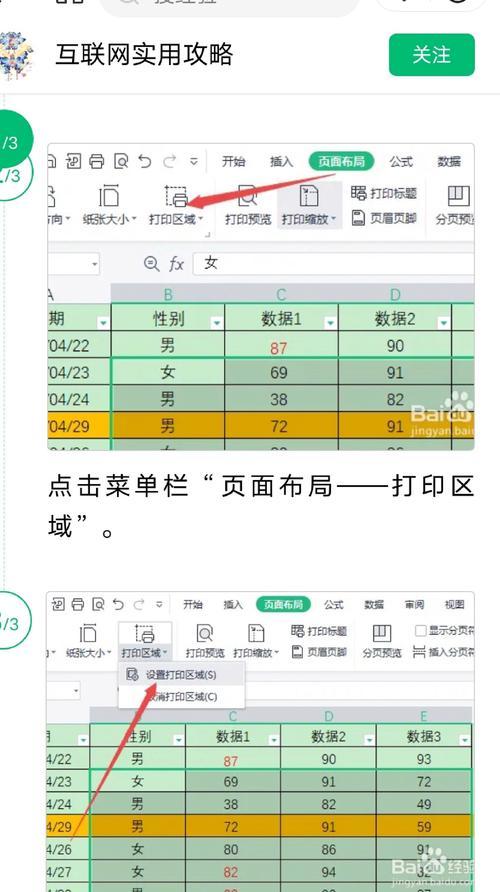Select the 页面布局 tab in the upper screenshot

coord(341,162)
